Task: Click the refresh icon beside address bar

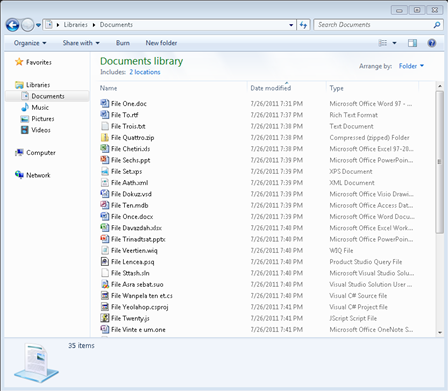Action: [303, 25]
